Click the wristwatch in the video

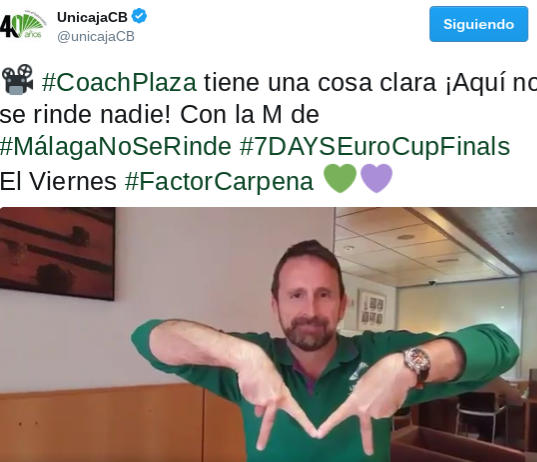(x=417, y=366)
